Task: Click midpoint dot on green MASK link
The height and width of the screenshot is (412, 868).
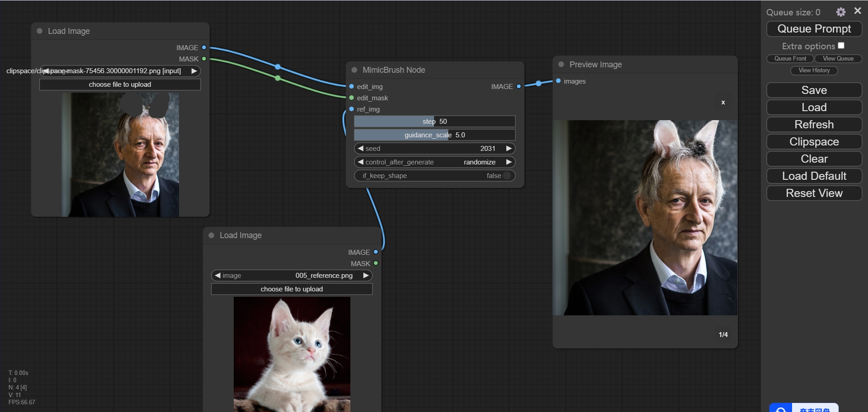Action: point(278,78)
